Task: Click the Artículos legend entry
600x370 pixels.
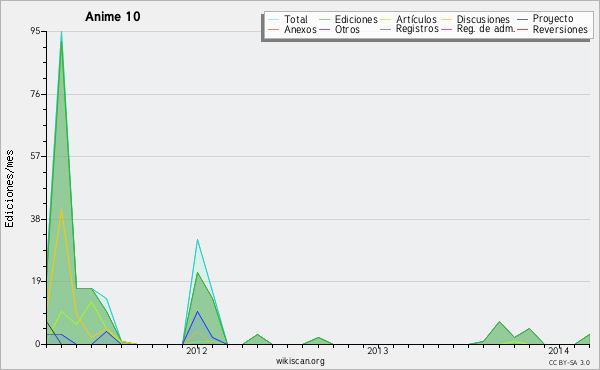Action: point(416,19)
